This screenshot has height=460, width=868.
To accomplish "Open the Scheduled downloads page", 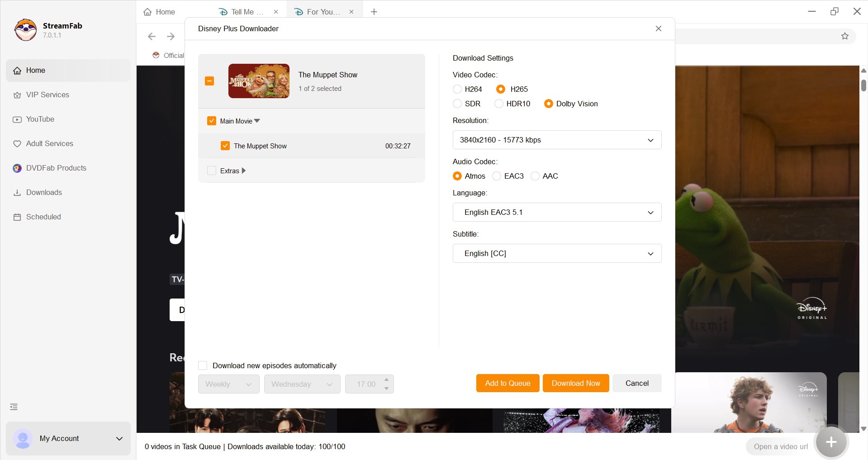I will [x=43, y=217].
